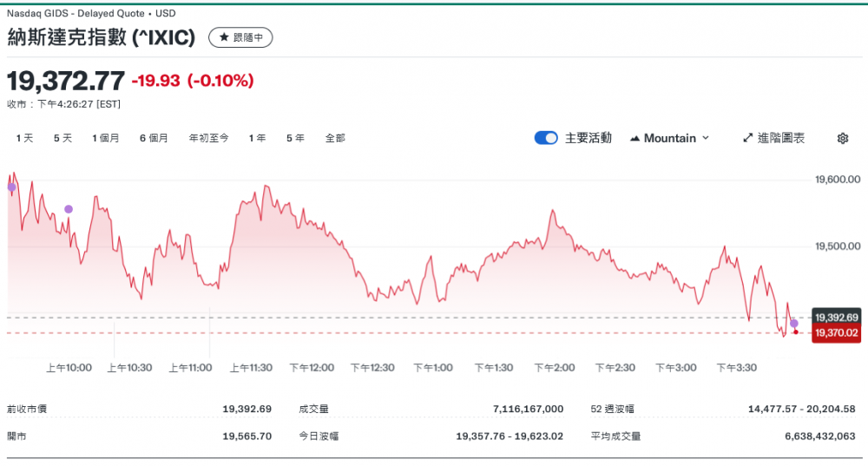The width and height of the screenshot is (868, 466).
Task: Select the 6個月 range option
Action: tap(154, 138)
